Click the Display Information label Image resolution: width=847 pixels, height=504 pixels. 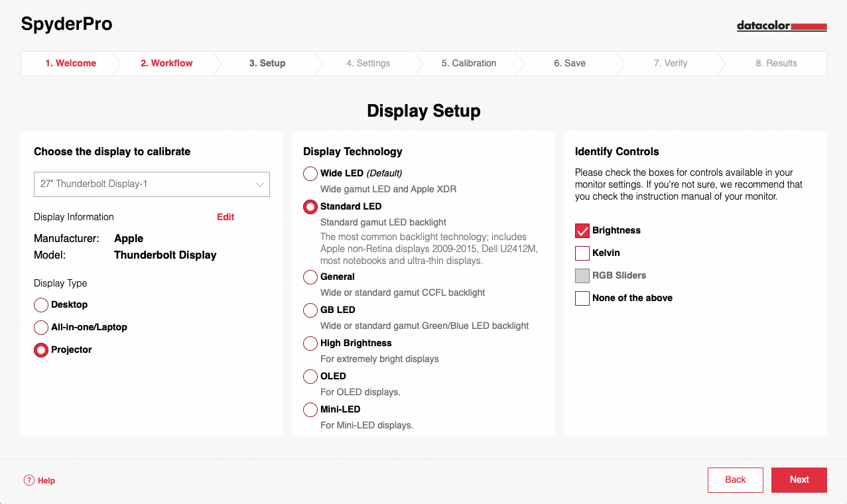pos(74,218)
